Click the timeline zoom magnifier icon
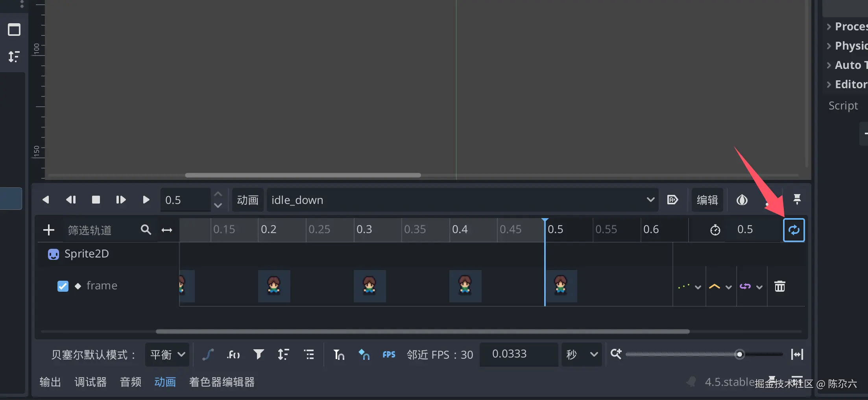The height and width of the screenshot is (400, 868). [616, 354]
